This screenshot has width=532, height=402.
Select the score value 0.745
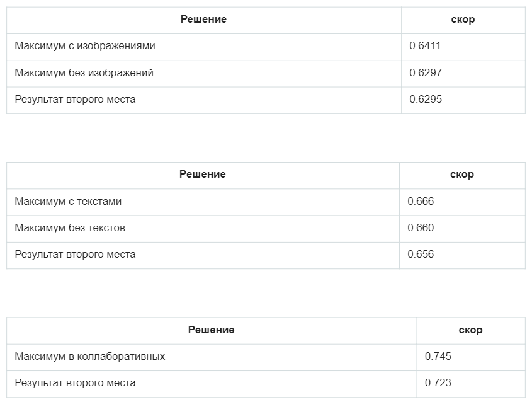[438, 356]
